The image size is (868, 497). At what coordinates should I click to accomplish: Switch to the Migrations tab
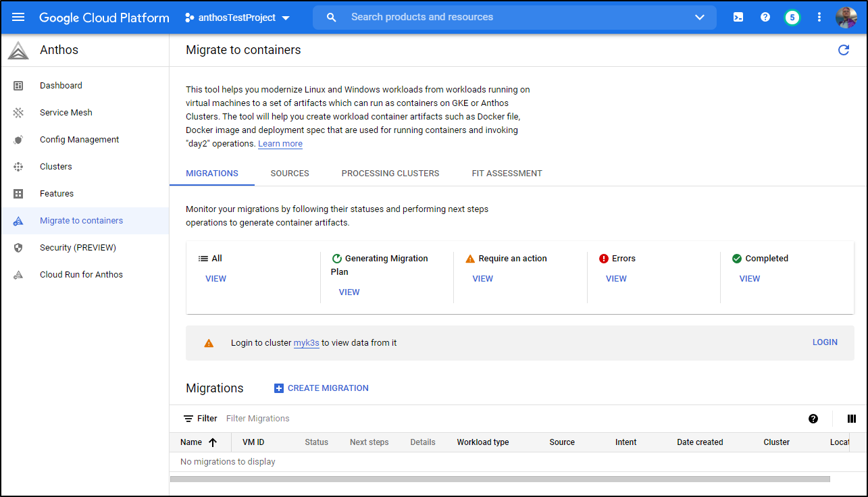tap(212, 174)
